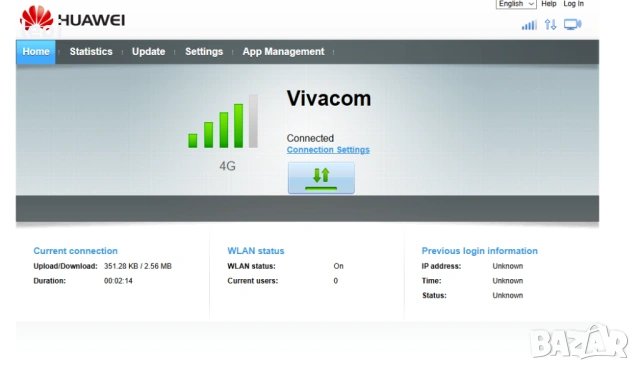Click the 4G network type label
The image size is (640, 371).
227,166
